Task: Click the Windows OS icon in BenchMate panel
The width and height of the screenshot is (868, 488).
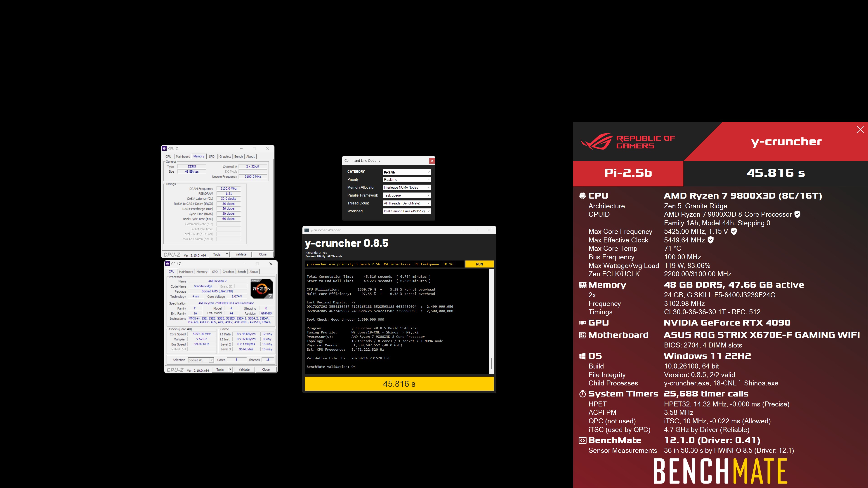Action: (x=582, y=356)
